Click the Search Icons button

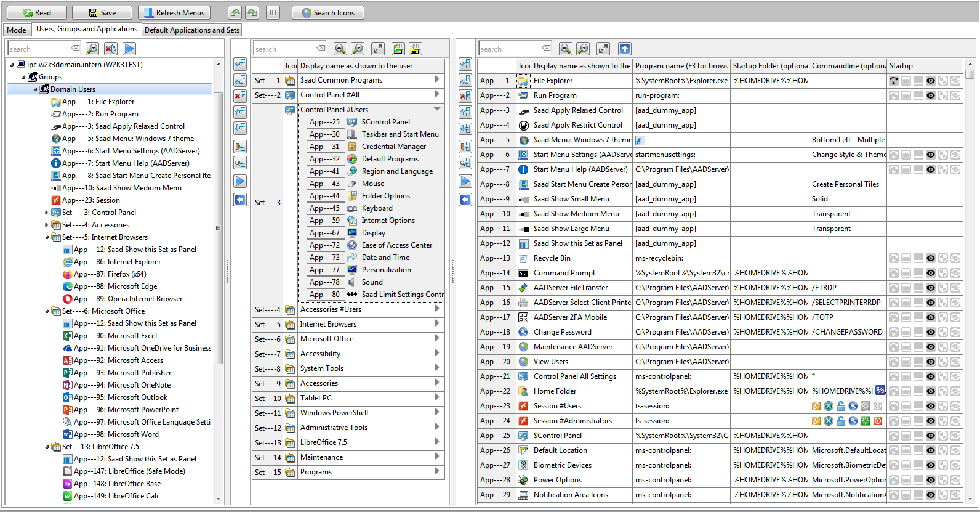(x=327, y=12)
